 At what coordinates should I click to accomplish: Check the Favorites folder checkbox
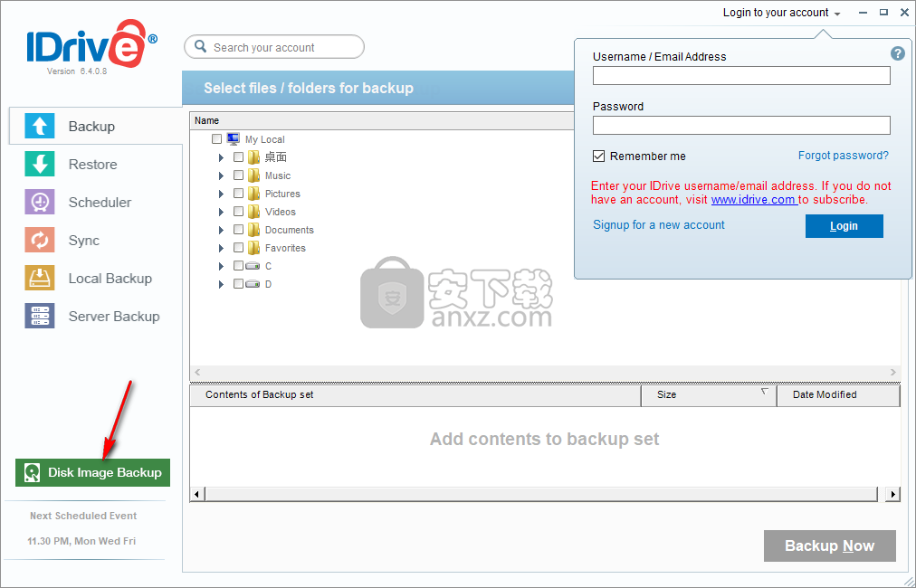(238, 248)
